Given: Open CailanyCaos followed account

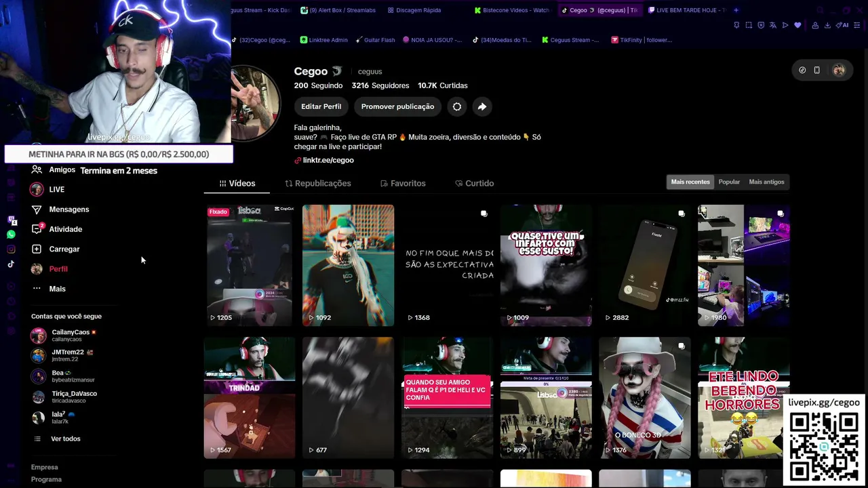Looking at the screenshot, I should coord(64,335).
